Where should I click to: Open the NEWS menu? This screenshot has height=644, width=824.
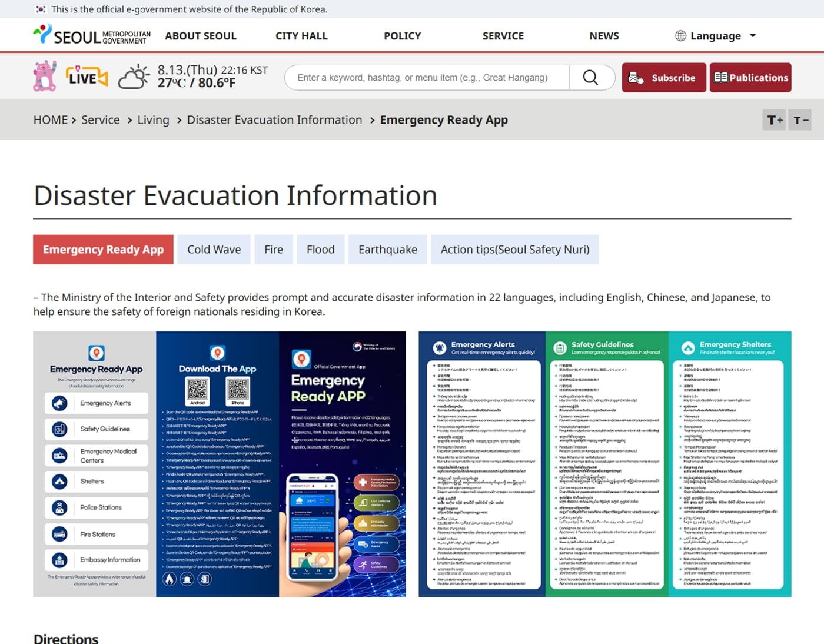tap(604, 36)
